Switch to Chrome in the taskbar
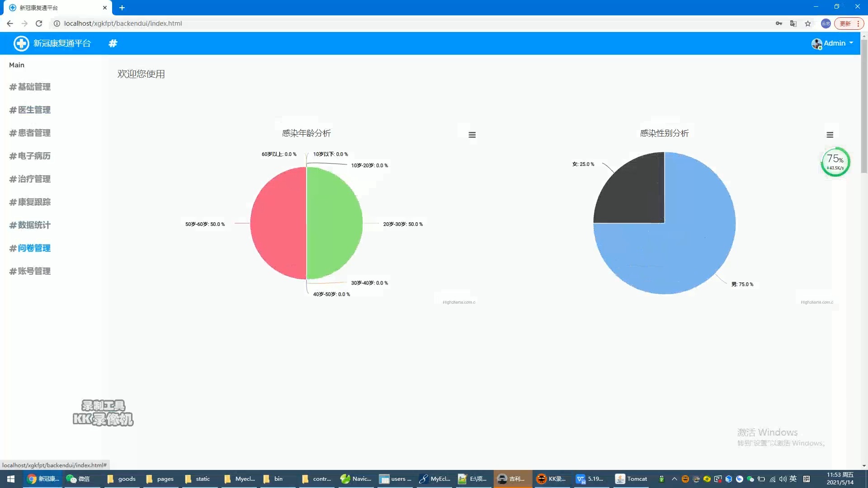This screenshot has height=488, width=868. [43, 479]
